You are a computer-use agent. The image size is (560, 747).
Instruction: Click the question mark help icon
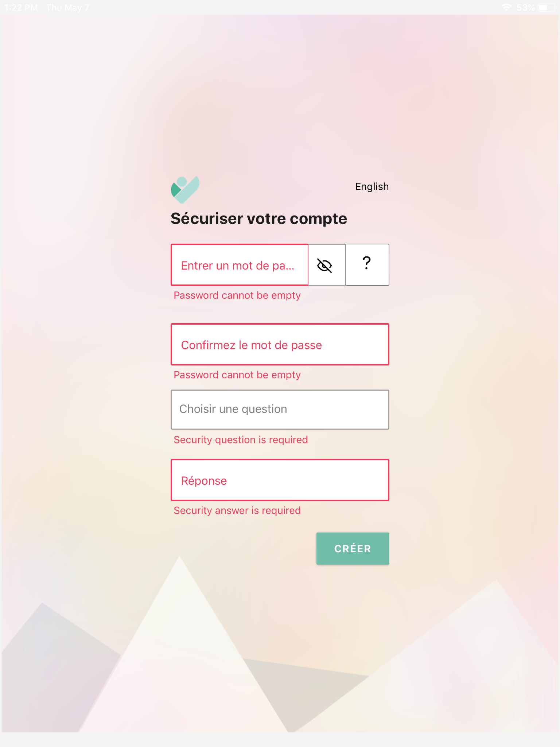[367, 265]
